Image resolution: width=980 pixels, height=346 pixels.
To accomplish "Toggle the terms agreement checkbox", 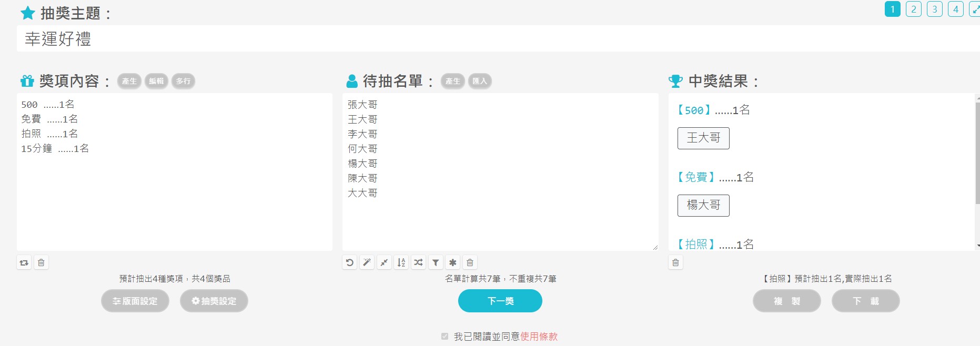I will click(x=445, y=337).
